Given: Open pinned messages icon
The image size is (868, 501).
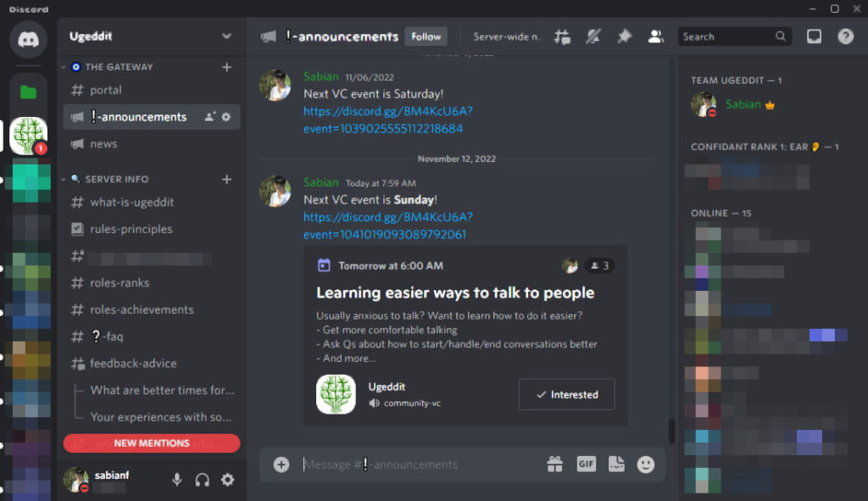Looking at the screenshot, I should coord(625,36).
